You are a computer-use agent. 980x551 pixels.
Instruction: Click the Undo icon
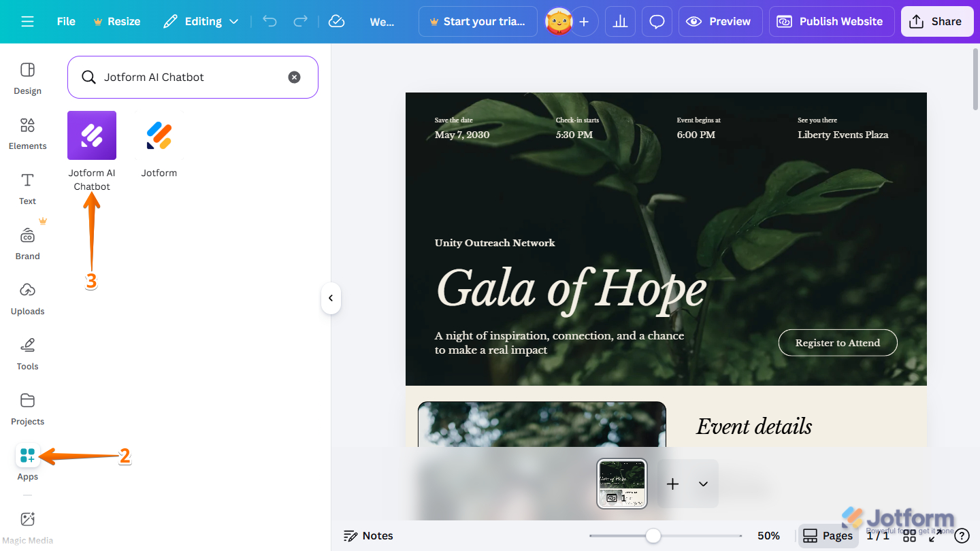coord(269,21)
